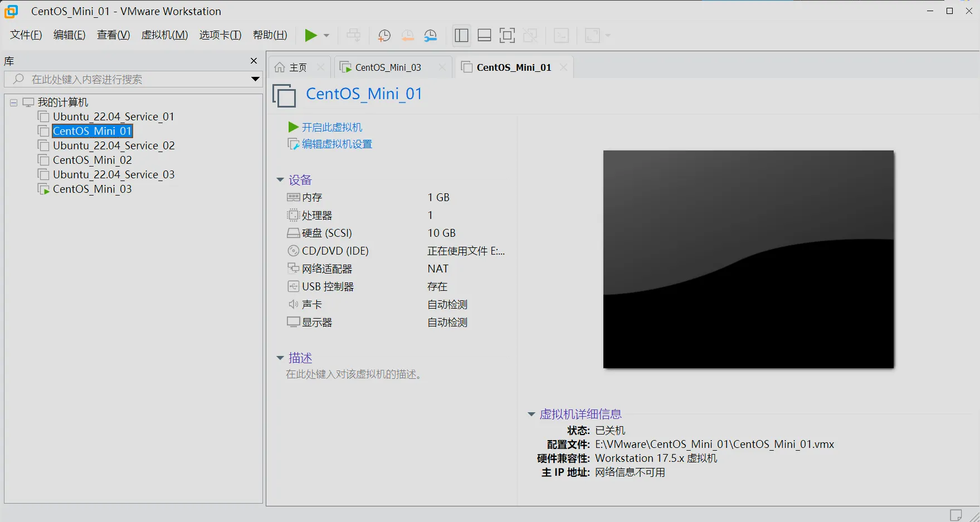Open the search filter dropdown in library panel

[x=255, y=79]
